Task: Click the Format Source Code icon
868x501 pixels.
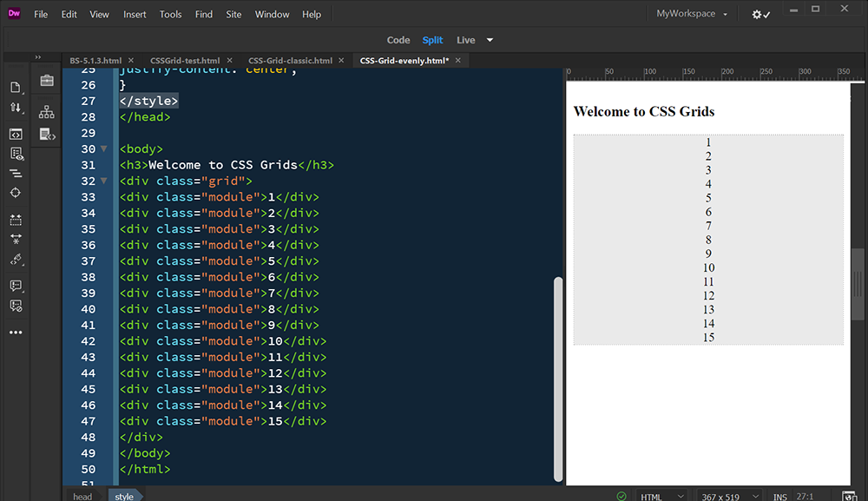Action: (x=15, y=172)
